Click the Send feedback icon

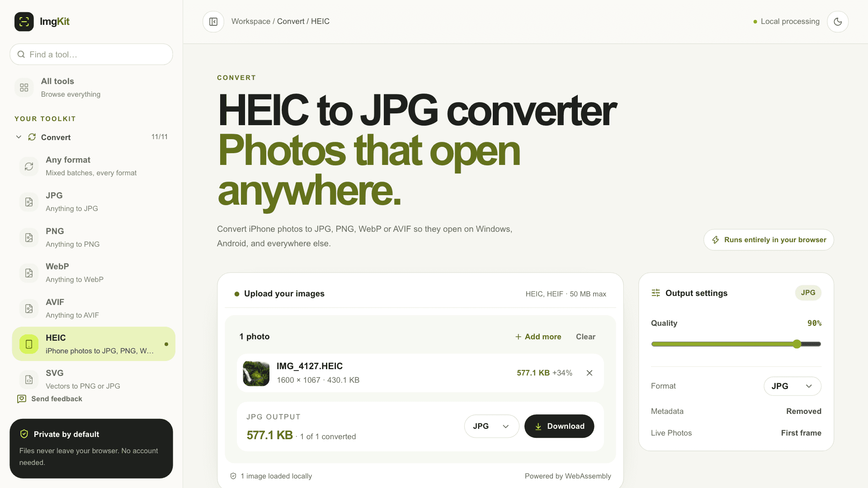(x=22, y=399)
